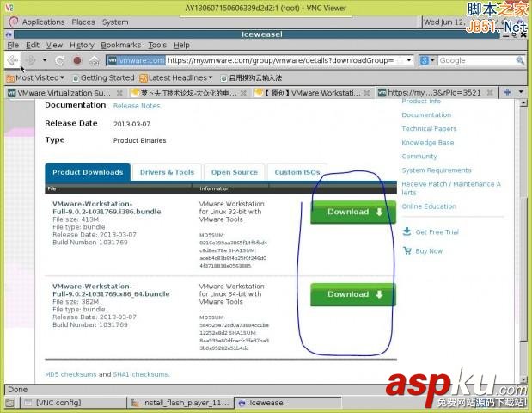This screenshot has width=532, height=413.
Task: Open the URL bar history dropdown
Action: 409,60
